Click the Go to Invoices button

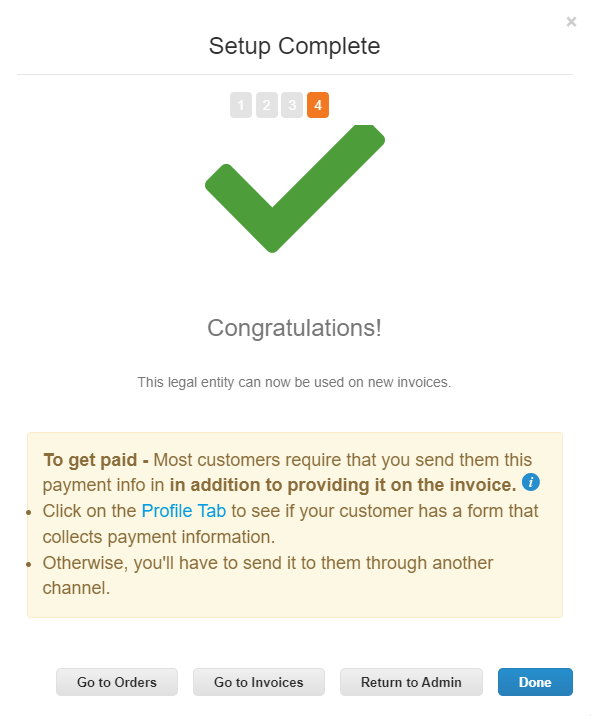(x=259, y=682)
